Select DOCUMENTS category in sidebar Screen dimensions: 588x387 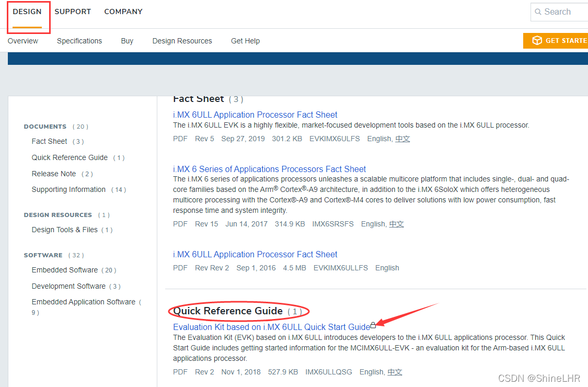(x=45, y=127)
